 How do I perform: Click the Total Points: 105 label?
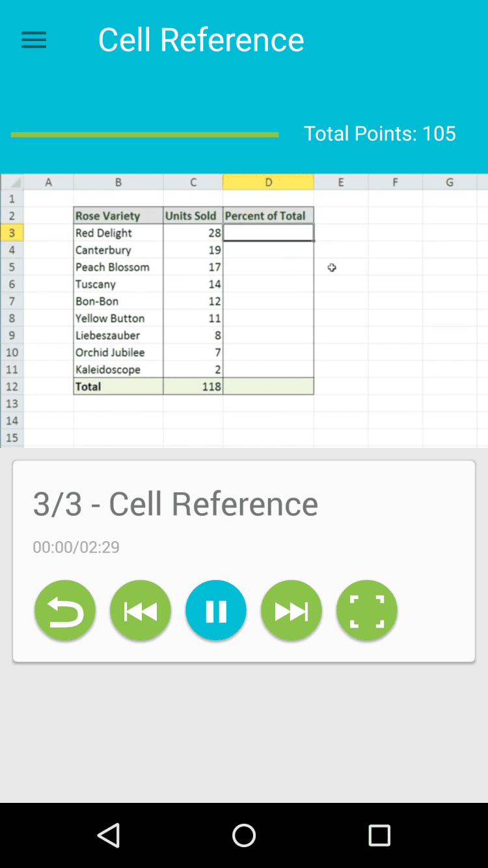tap(380, 133)
